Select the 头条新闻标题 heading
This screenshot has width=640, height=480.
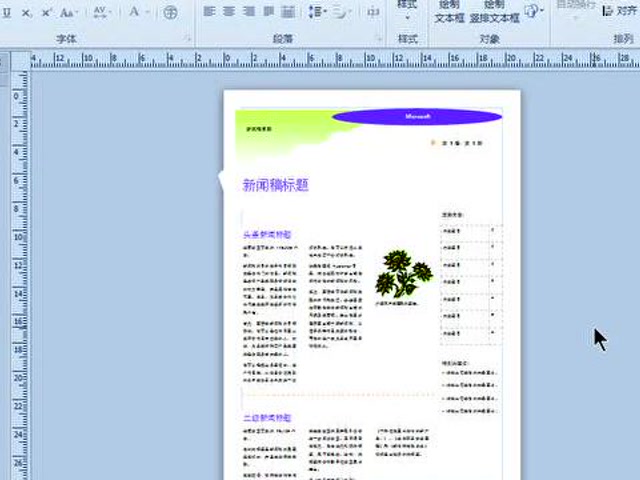pos(267,235)
